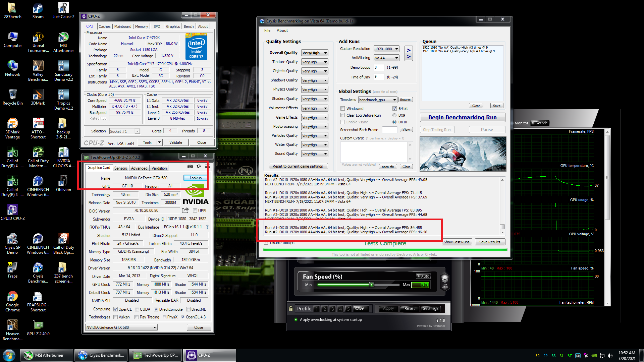Enable Clear Log Before Run checkbox
The height and width of the screenshot is (362, 644).
[342, 115]
